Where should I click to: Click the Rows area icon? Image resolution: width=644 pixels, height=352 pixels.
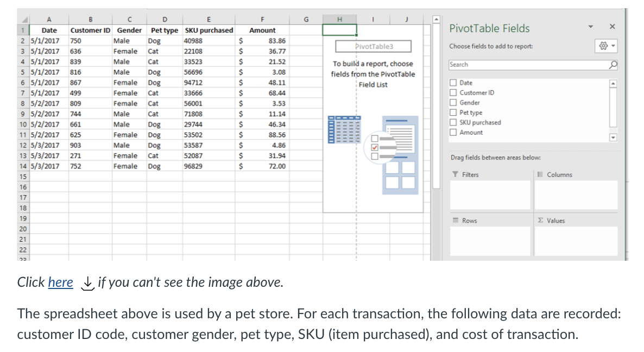click(454, 220)
